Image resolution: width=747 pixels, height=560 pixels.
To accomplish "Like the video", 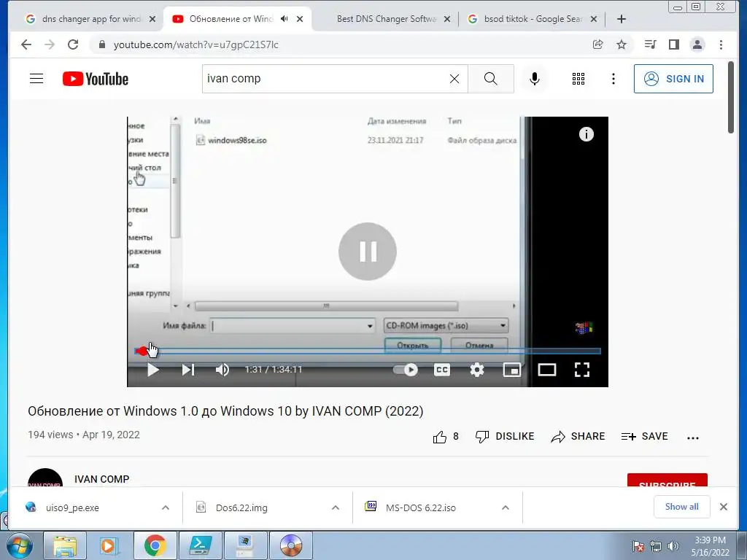I will (x=446, y=437).
